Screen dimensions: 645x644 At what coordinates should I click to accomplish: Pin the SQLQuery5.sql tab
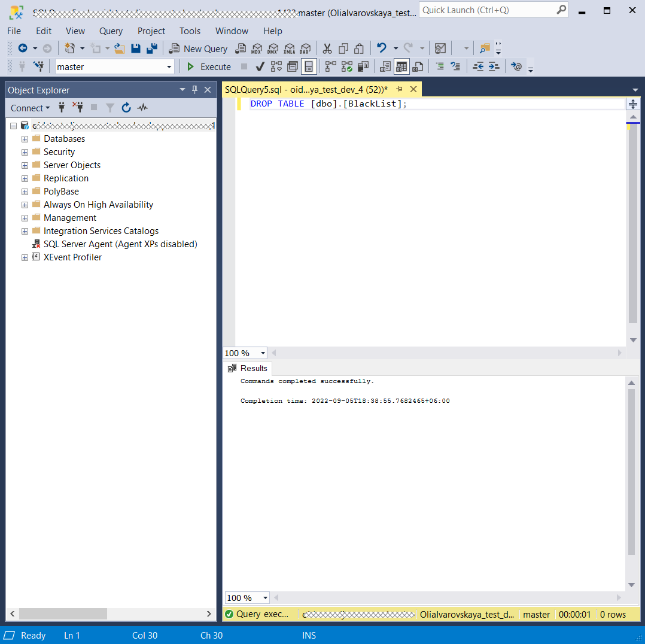[x=399, y=89]
